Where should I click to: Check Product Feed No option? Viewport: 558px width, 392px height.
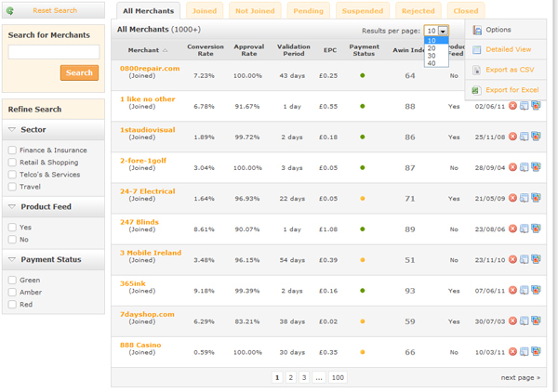pos(12,239)
